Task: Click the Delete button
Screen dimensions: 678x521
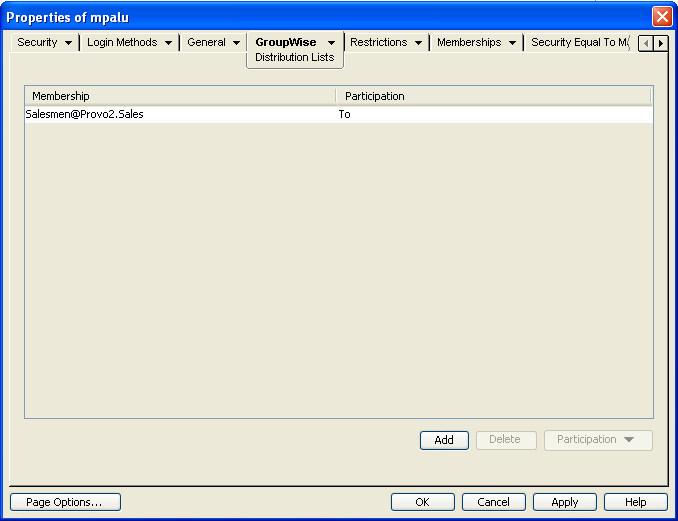Action: 506,440
